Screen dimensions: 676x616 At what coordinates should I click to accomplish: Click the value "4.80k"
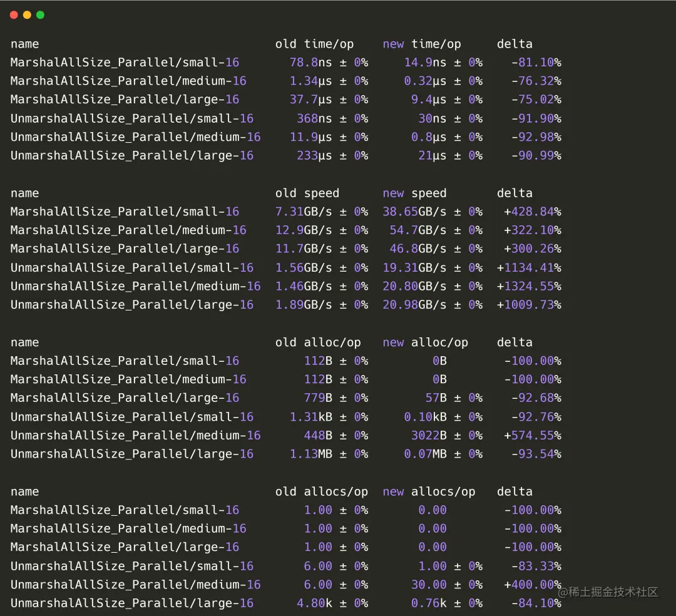coord(314,603)
